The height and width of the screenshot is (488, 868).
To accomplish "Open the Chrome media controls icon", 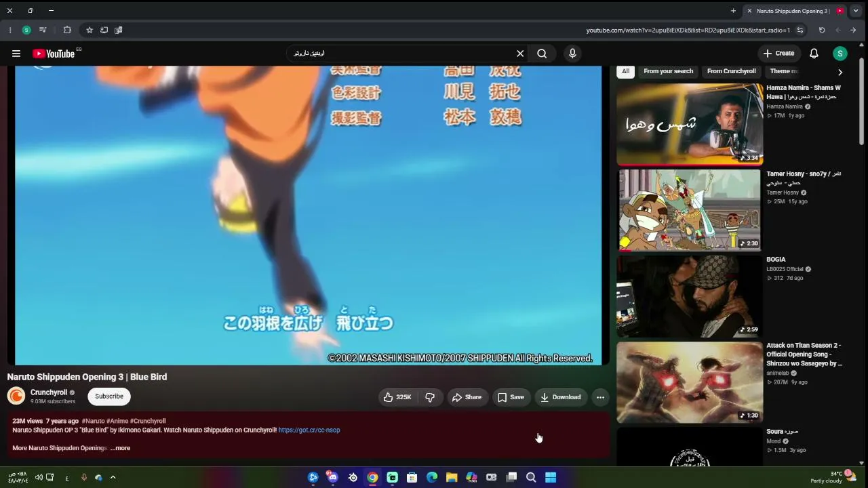I will 43,30.
